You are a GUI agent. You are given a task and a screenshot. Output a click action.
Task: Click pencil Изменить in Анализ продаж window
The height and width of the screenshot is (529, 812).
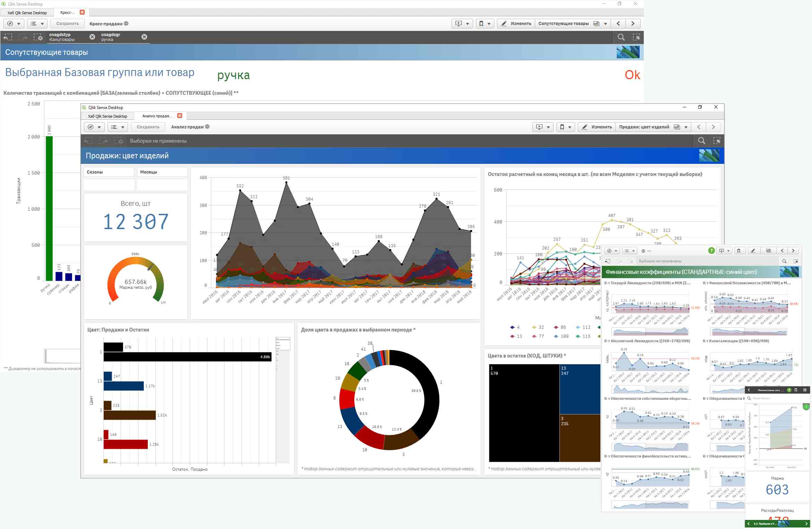pos(597,127)
